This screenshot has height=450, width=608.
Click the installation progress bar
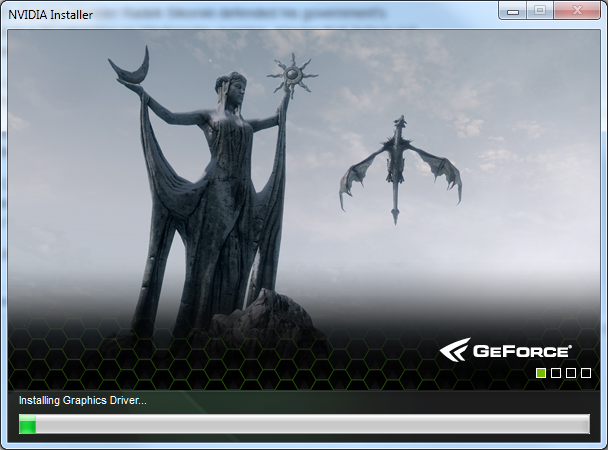tap(304, 424)
